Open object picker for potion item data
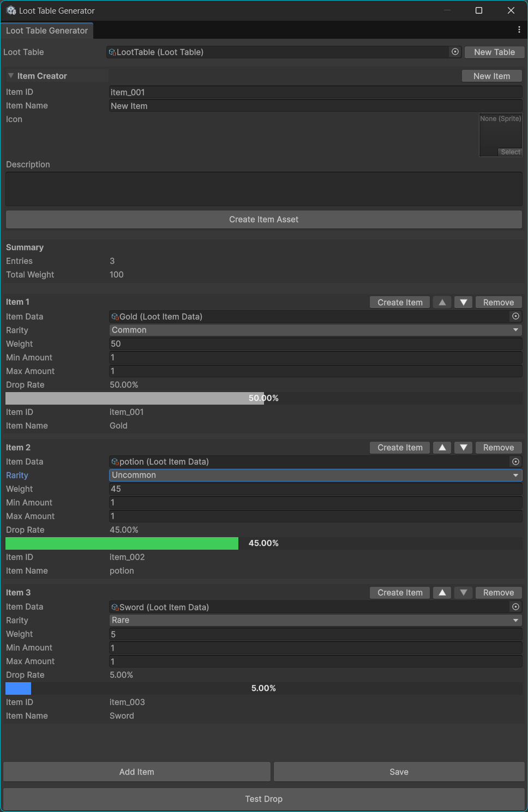The image size is (528, 812). (x=515, y=462)
